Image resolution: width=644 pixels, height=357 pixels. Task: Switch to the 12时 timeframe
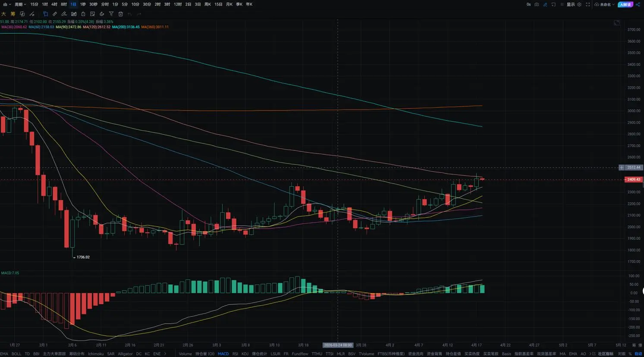tap(178, 4)
